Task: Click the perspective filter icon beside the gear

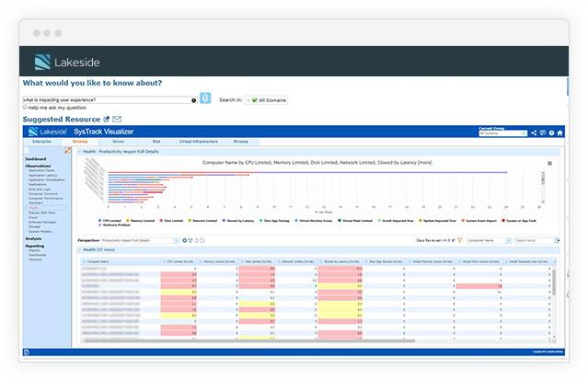Action: (190, 240)
